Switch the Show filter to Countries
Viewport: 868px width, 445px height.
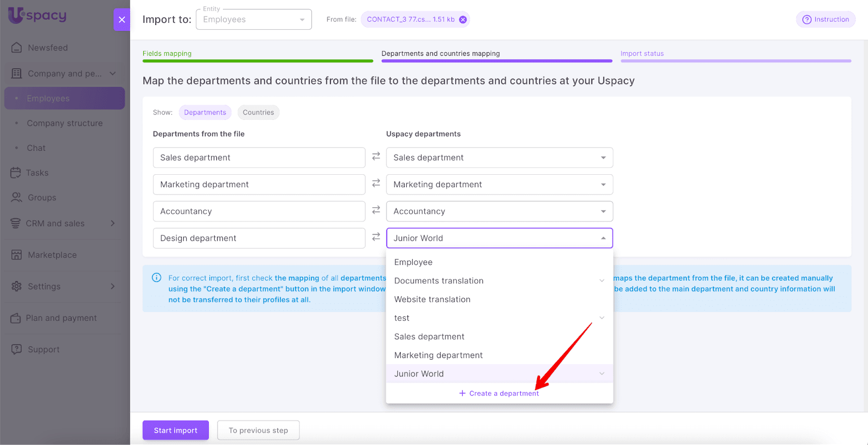[x=258, y=112]
